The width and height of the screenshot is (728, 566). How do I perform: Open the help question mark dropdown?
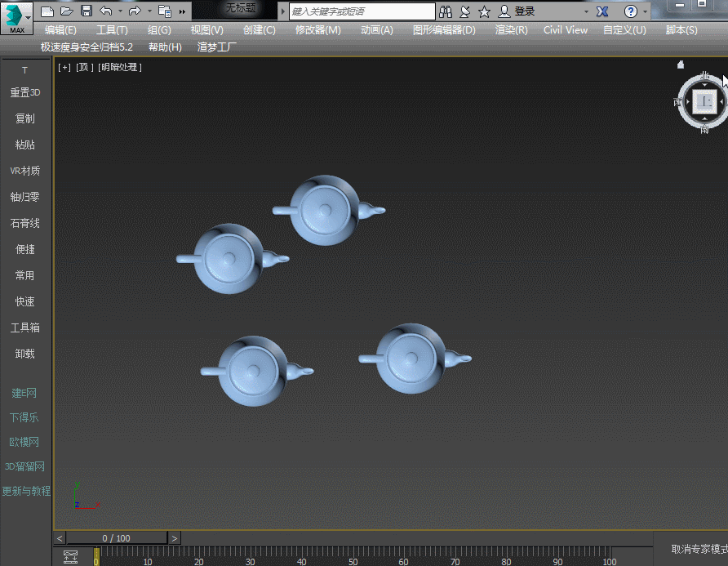631,11
